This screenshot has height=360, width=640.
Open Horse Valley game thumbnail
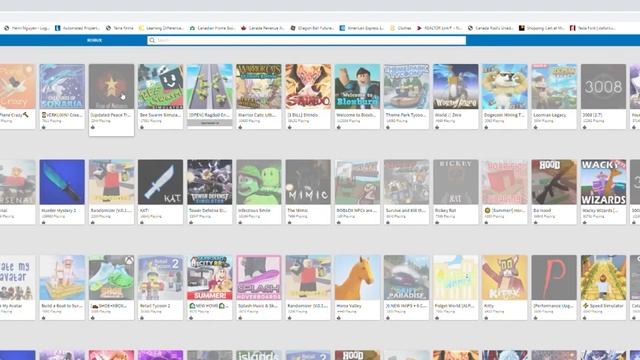(357, 278)
